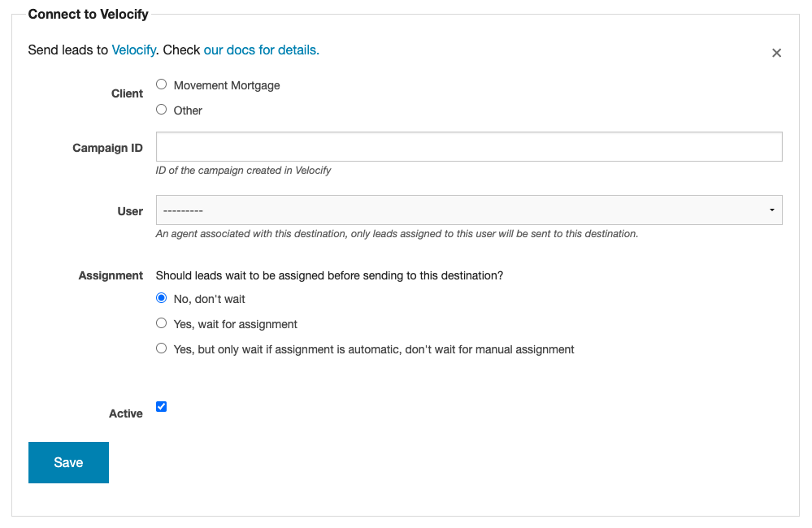Uncheck the Active checkbox

[162, 407]
